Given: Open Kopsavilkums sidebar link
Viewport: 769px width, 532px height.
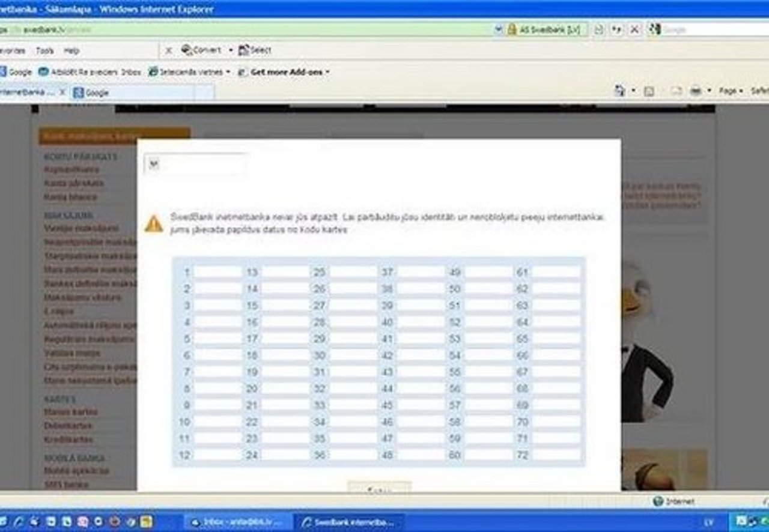Looking at the screenshot, I should 71,170.
